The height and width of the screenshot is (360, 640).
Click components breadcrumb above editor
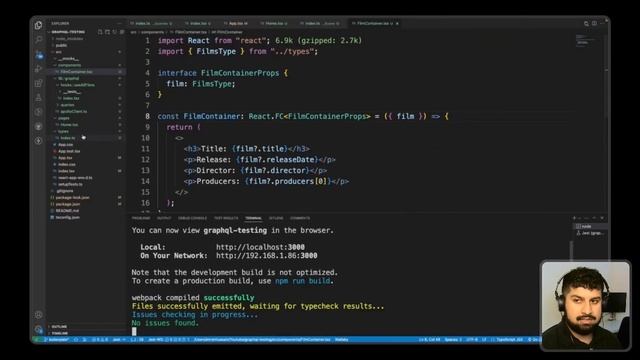(152, 32)
